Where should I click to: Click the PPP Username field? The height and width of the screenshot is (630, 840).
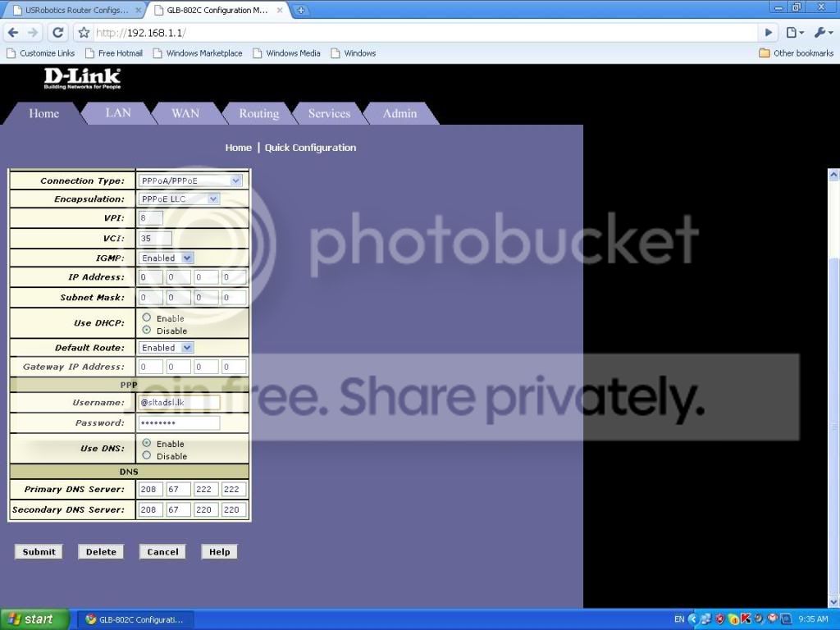(x=179, y=402)
